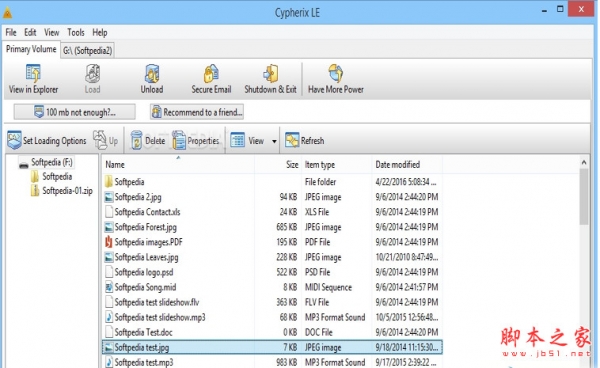
Task: Open Properties of the selected item
Action: click(196, 140)
